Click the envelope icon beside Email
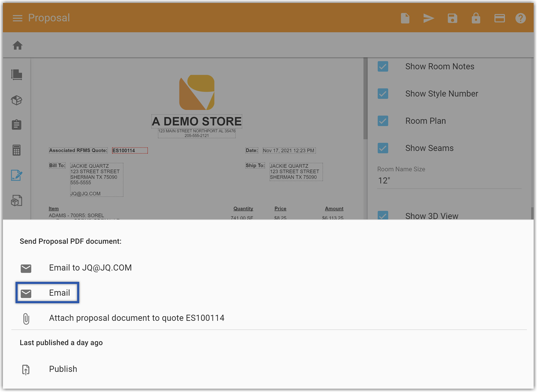Screen dimensions: 537x392 tap(26, 293)
